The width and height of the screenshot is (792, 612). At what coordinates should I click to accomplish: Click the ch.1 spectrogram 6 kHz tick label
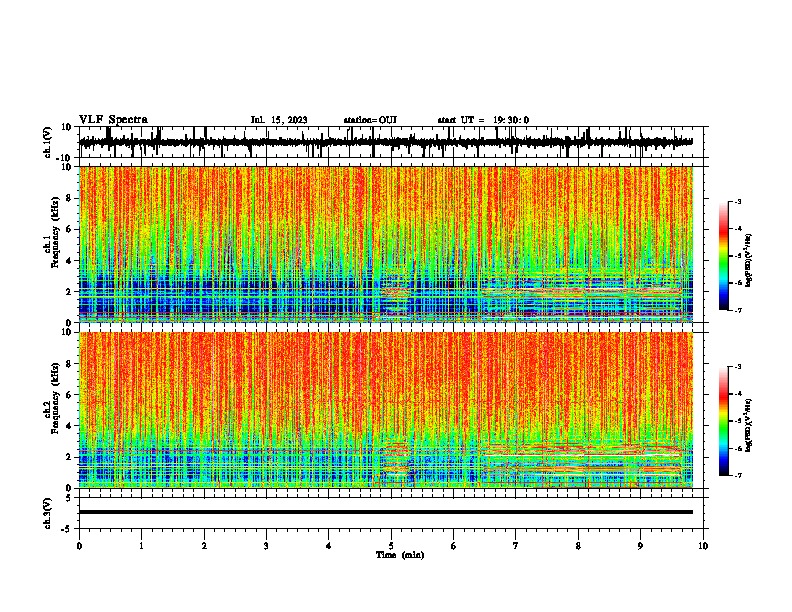coord(69,230)
